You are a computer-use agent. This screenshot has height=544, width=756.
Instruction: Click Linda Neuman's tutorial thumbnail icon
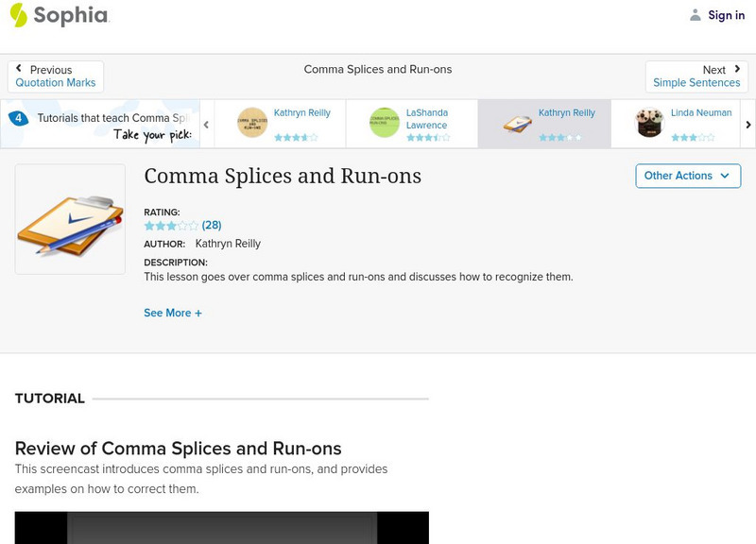[648, 122]
